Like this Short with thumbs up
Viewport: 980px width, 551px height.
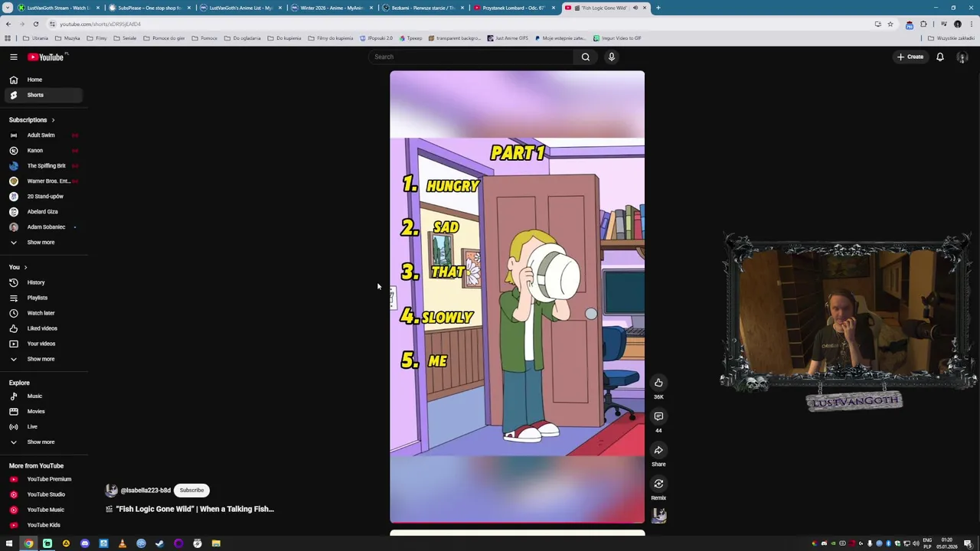(658, 383)
